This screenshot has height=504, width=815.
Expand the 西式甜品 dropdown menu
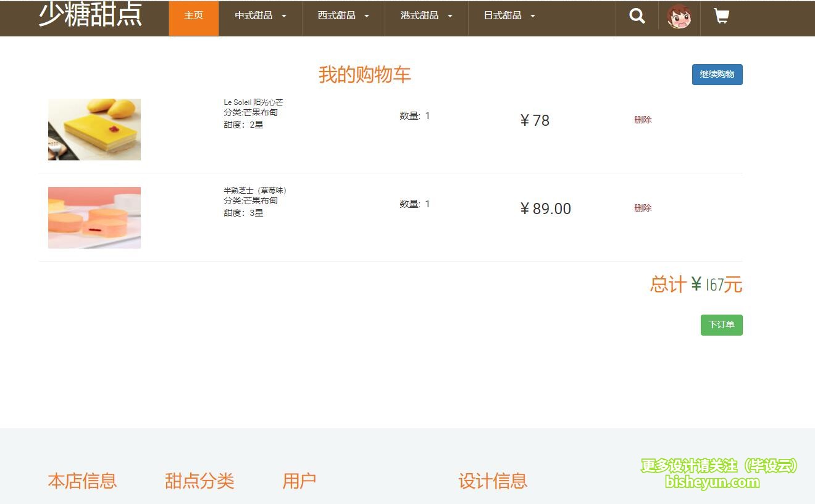coord(343,15)
